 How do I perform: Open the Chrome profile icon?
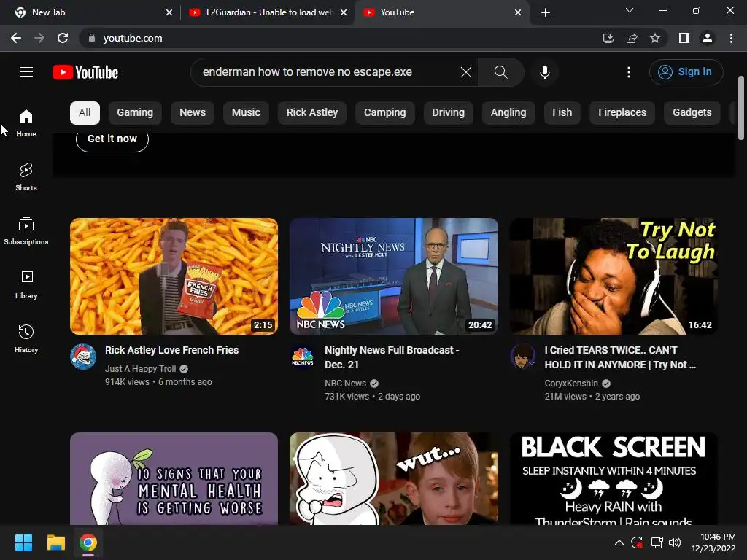(x=708, y=38)
